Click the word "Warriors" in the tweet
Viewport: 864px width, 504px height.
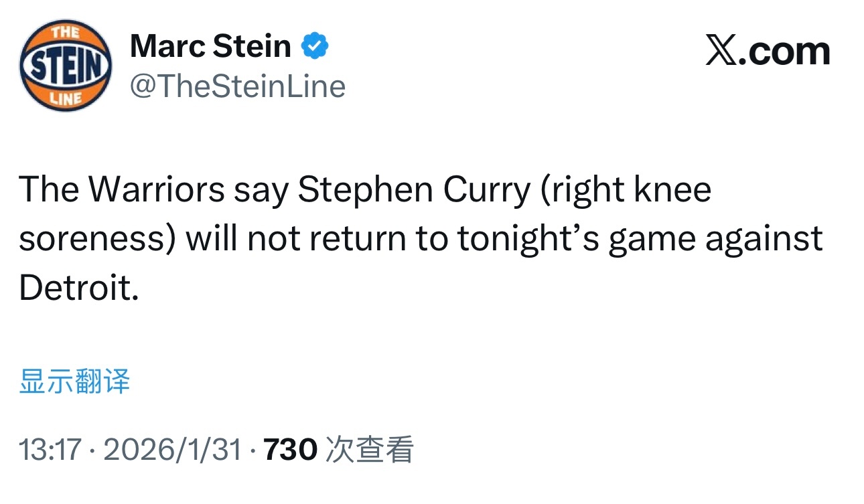coord(157,190)
